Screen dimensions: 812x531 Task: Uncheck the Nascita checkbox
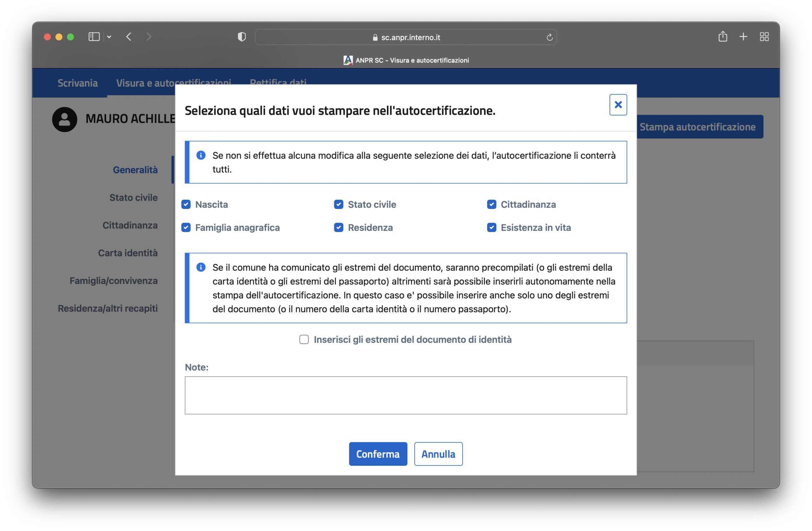coord(186,204)
